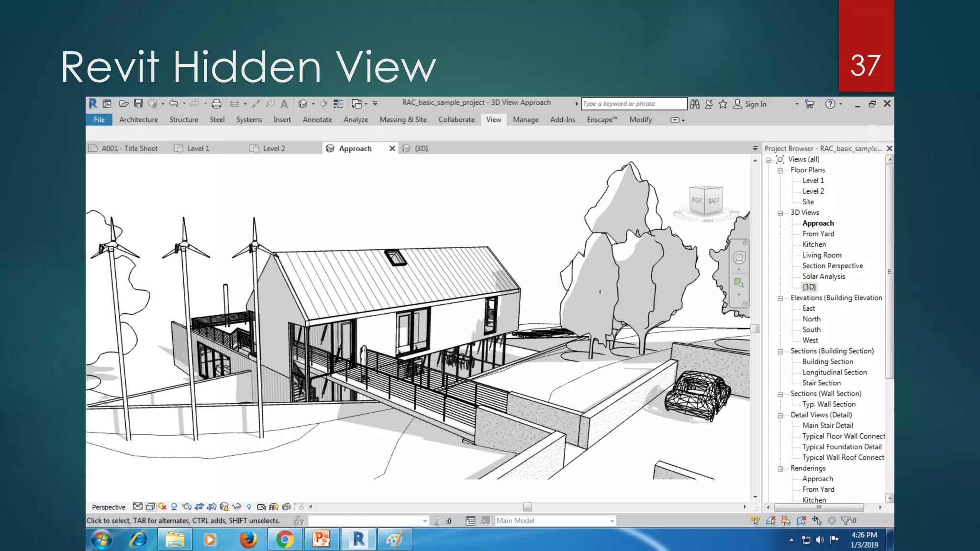Click the keyword search input field
This screenshot has width=980, height=551.
click(x=634, y=104)
